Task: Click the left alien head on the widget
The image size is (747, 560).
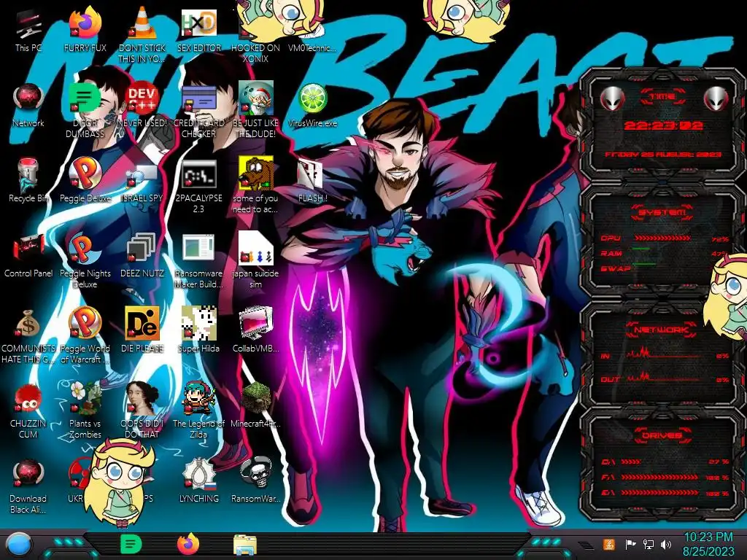Action: (x=612, y=99)
